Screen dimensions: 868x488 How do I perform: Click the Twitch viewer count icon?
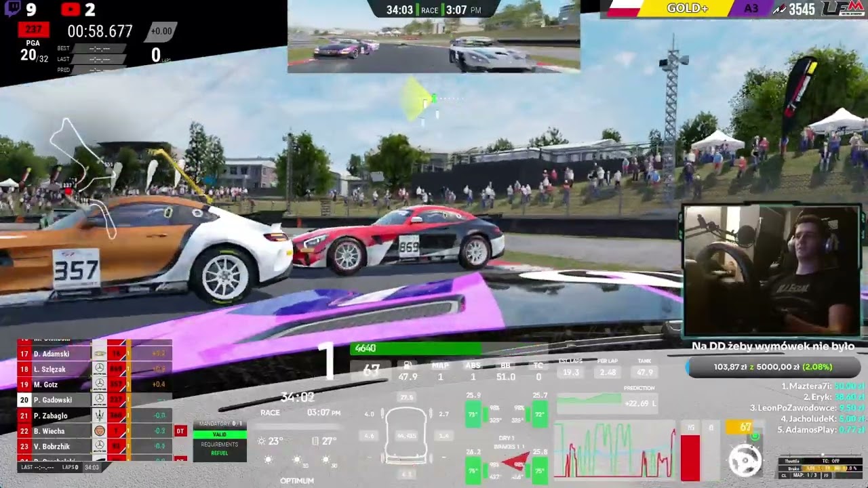pos(12,9)
